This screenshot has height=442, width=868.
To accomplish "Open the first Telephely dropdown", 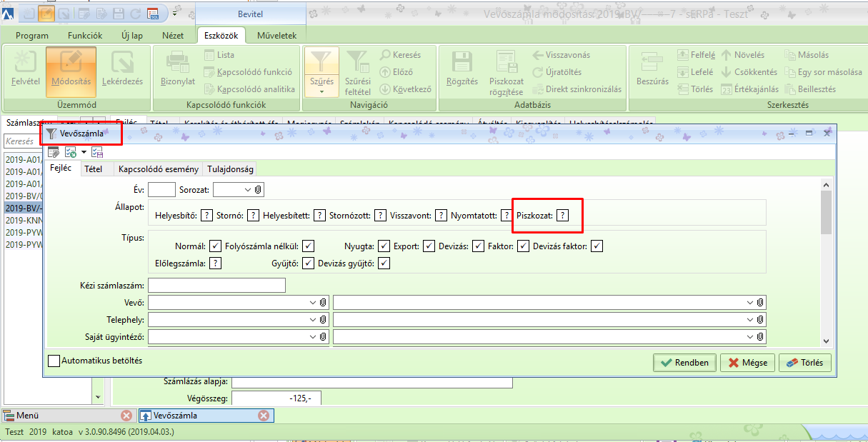I will (312, 319).
